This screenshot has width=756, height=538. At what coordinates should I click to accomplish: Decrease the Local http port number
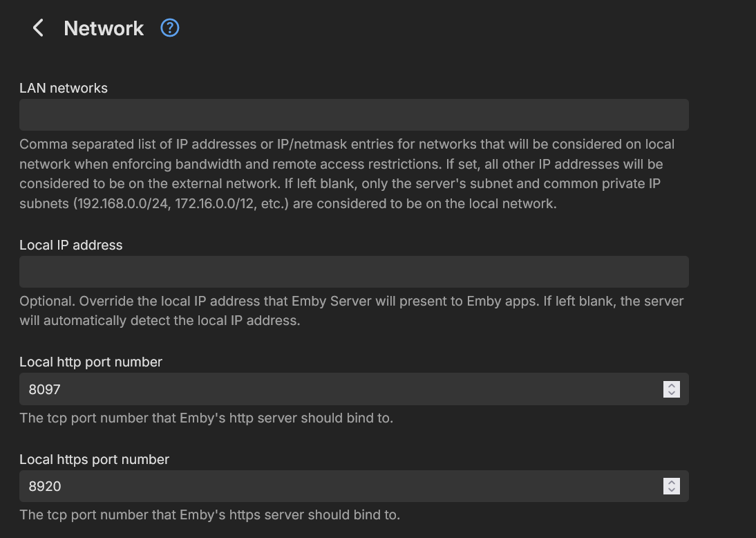[x=671, y=393]
